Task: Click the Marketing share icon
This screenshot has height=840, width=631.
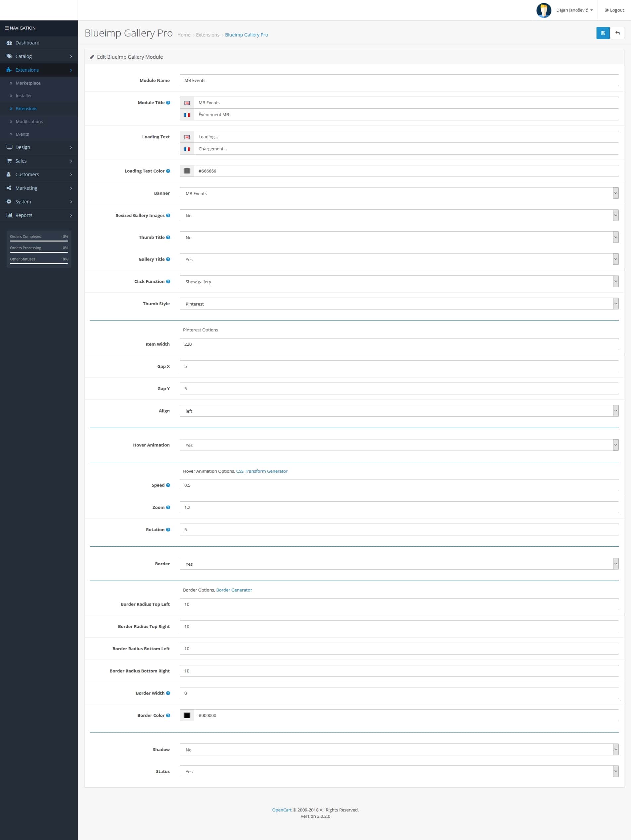Action: (9, 188)
